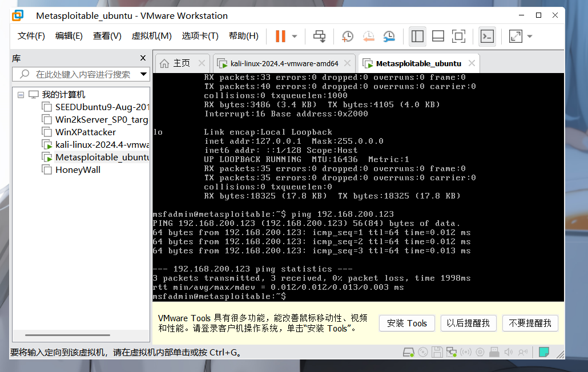Toggle the console view icon
This screenshot has height=372, width=588.
click(487, 37)
